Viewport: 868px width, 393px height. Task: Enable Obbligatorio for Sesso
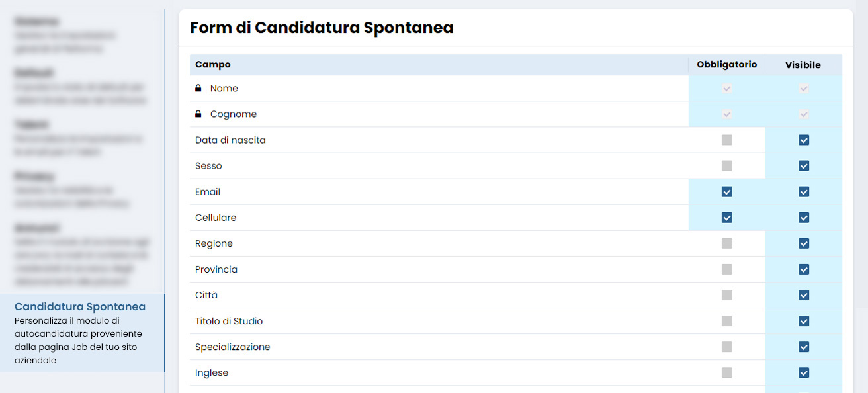click(726, 165)
